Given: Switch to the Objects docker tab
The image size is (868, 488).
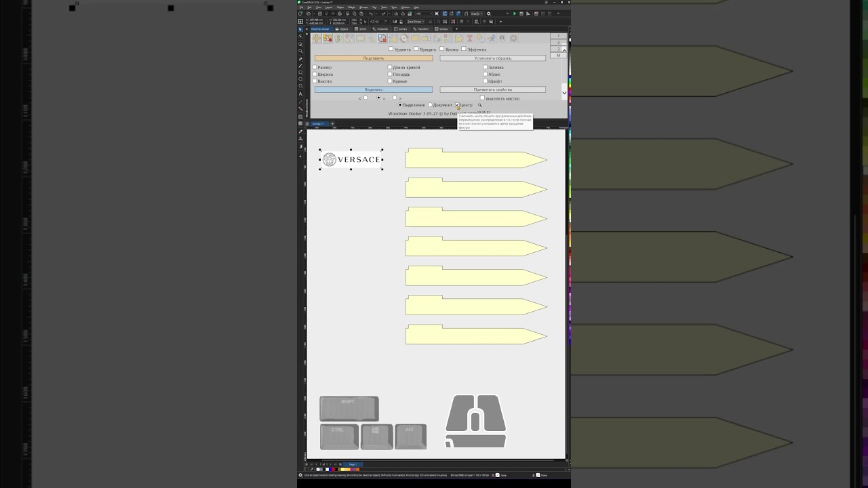Looking at the screenshot, I should 341,29.
